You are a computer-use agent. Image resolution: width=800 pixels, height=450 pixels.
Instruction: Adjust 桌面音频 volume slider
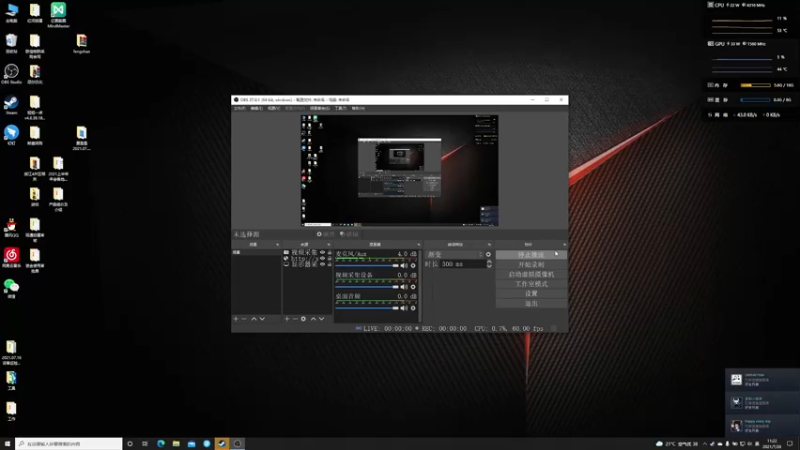(367, 308)
